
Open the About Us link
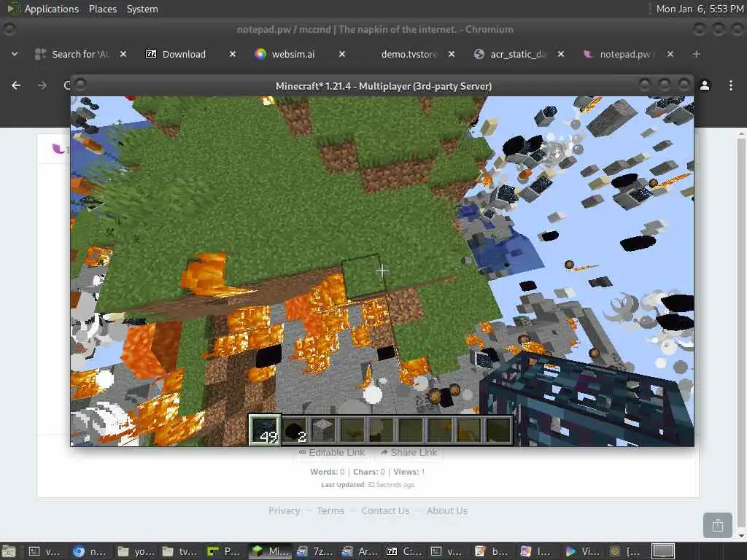point(447,510)
